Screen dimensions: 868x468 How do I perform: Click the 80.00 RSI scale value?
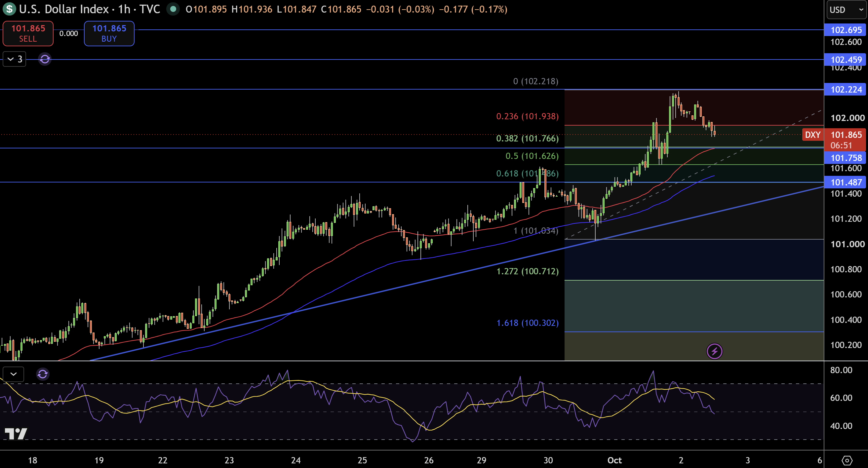click(x=841, y=370)
